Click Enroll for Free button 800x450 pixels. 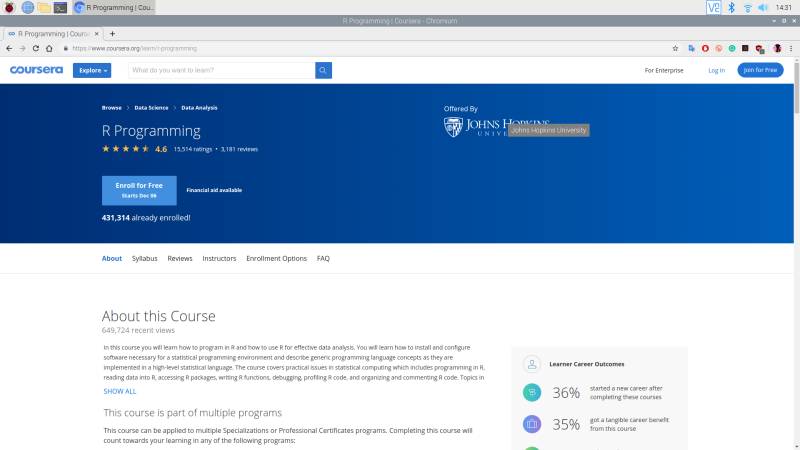(139, 190)
